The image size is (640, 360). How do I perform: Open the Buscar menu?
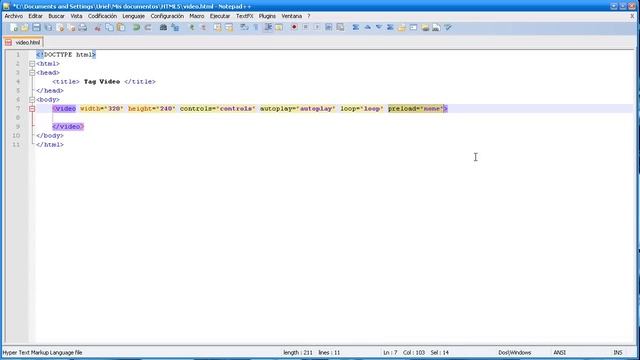coord(56,16)
